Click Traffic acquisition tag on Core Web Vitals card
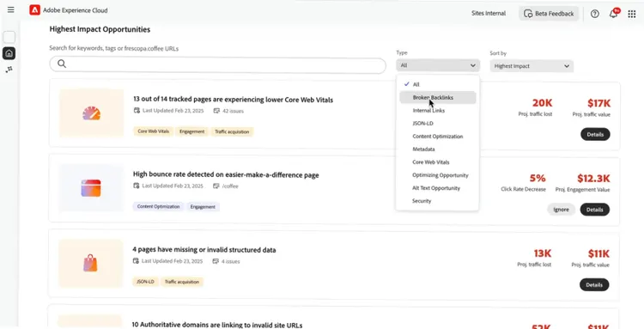644x329 pixels. 233,131
